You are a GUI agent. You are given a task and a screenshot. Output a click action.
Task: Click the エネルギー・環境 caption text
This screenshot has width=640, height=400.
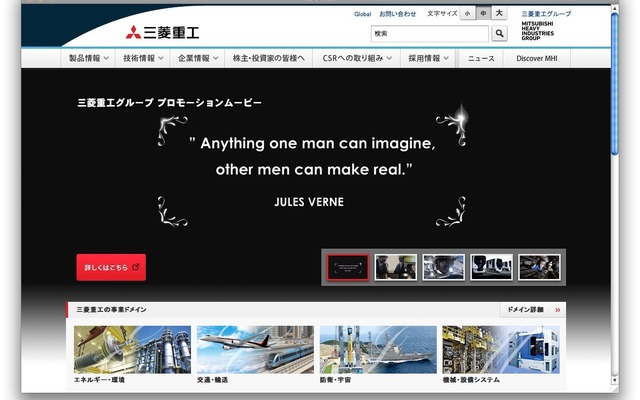click(99, 380)
